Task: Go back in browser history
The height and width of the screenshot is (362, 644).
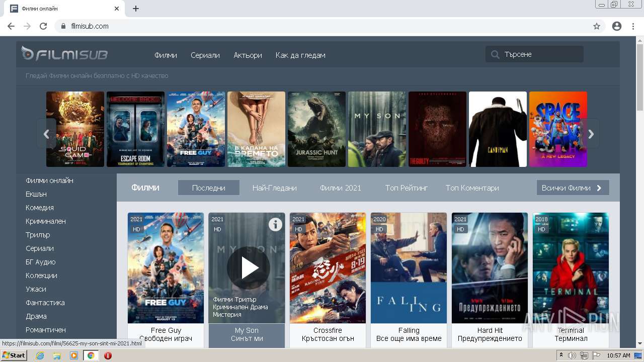Action: tap(11, 26)
